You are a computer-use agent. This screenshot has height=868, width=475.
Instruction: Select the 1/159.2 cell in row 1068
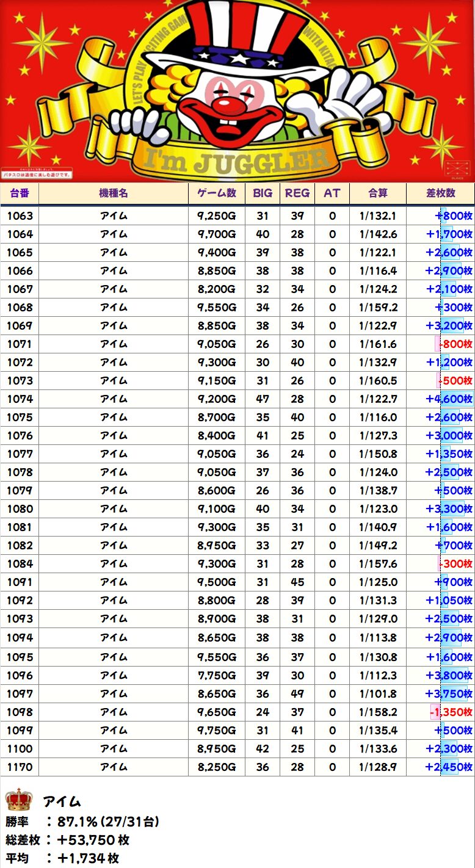point(378,307)
